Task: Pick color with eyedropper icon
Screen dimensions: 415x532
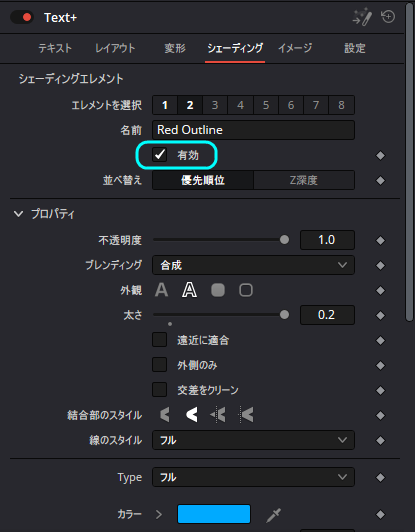Action: 273,515
